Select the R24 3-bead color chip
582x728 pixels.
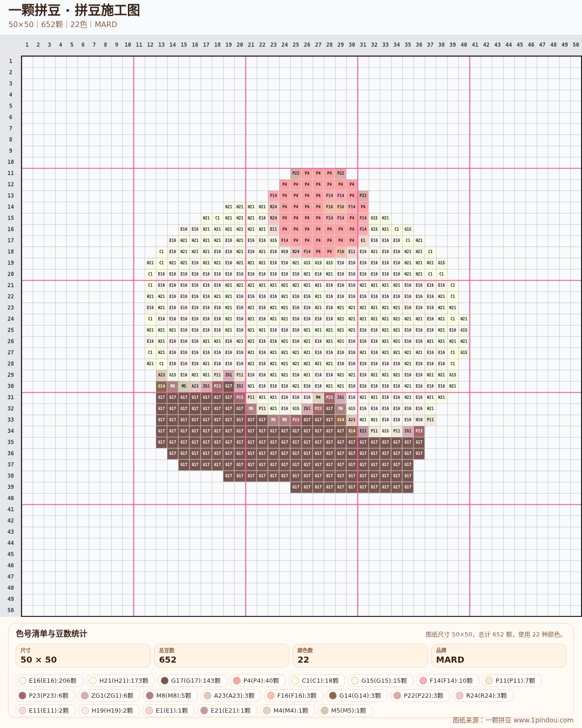point(483,695)
